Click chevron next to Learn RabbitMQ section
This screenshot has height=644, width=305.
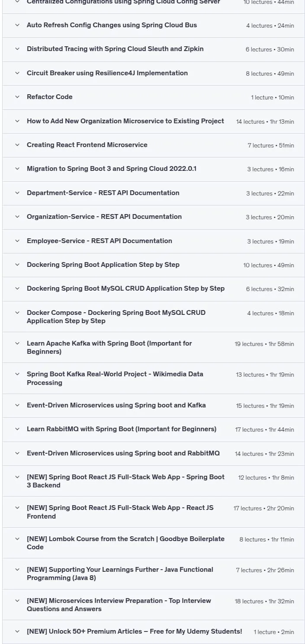[17, 429]
